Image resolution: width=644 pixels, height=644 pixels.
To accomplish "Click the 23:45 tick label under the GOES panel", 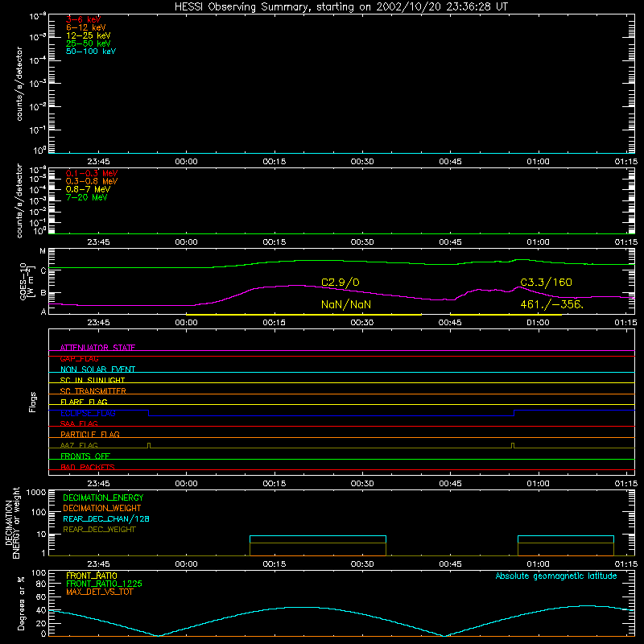I will click(x=98, y=323).
